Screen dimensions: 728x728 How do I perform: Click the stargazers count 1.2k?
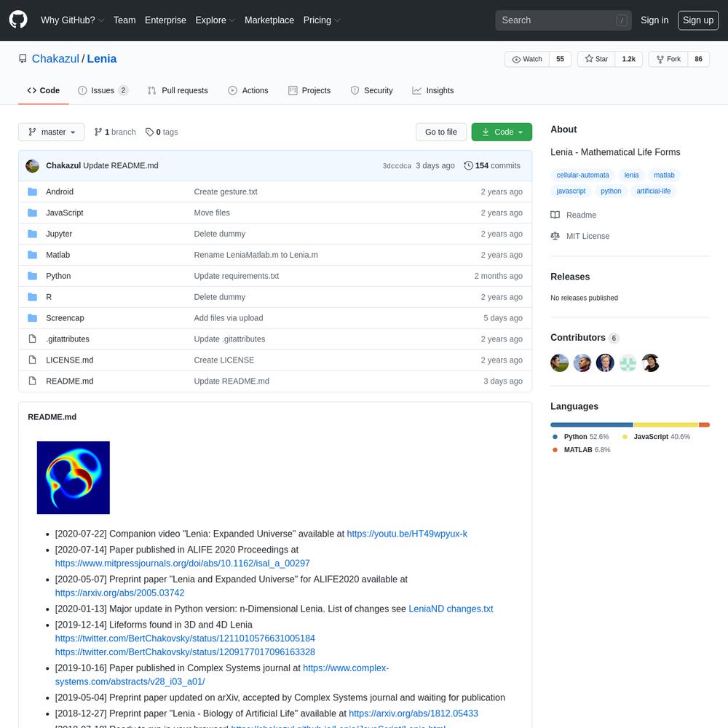tap(629, 59)
